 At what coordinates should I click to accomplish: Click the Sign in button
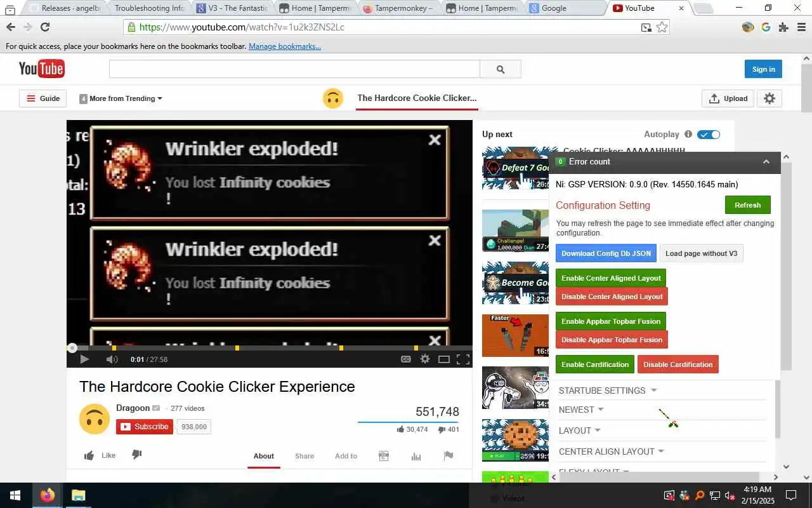pos(763,69)
